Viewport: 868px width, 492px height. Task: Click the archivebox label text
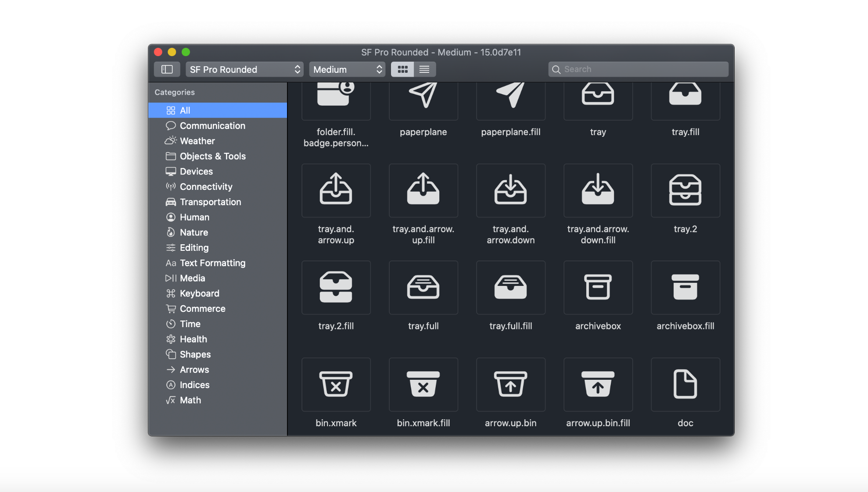coord(598,326)
